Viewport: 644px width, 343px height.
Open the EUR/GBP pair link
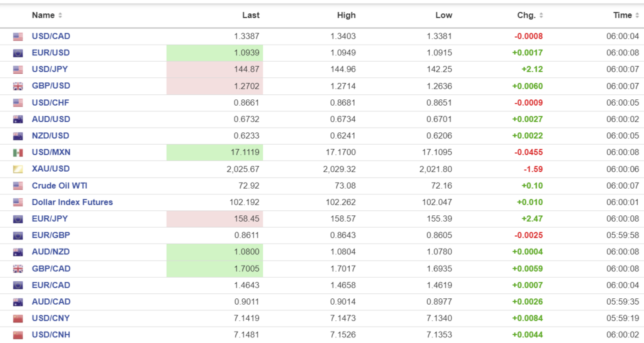(x=51, y=235)
